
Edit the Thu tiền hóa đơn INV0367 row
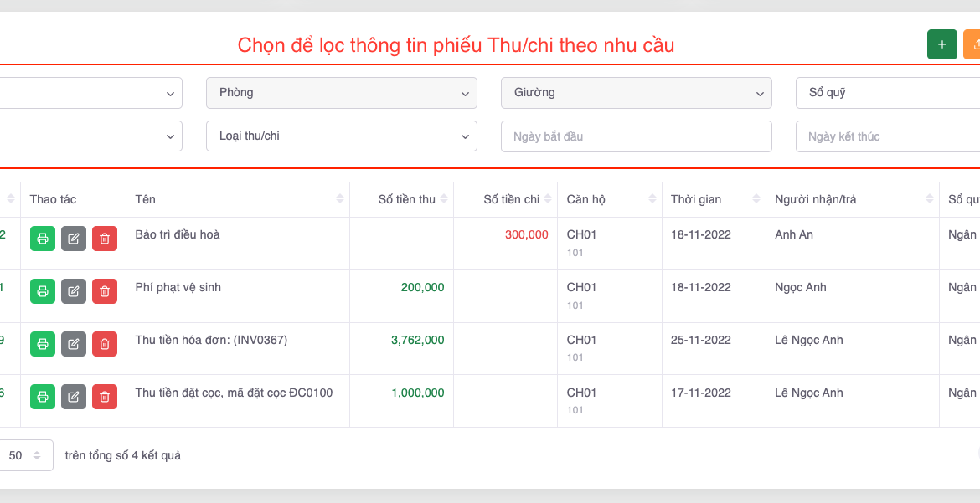74,344
